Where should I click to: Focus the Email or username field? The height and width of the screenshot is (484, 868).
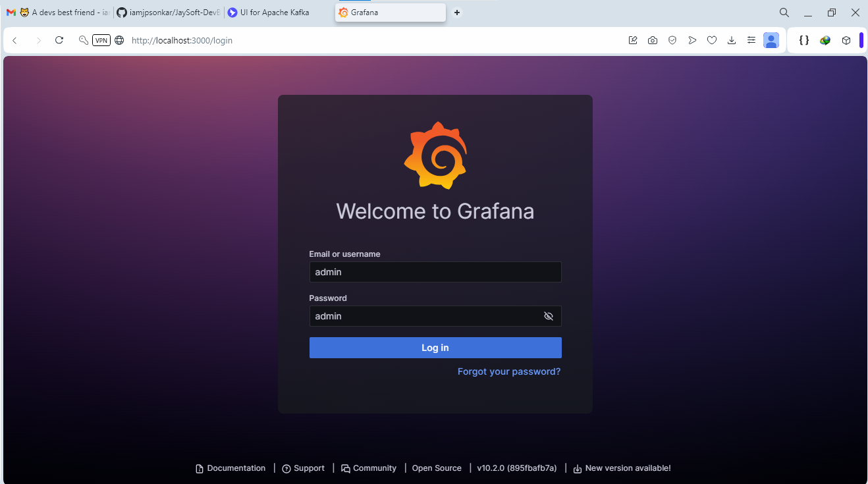pyautogui.click(x=435, y=272)
